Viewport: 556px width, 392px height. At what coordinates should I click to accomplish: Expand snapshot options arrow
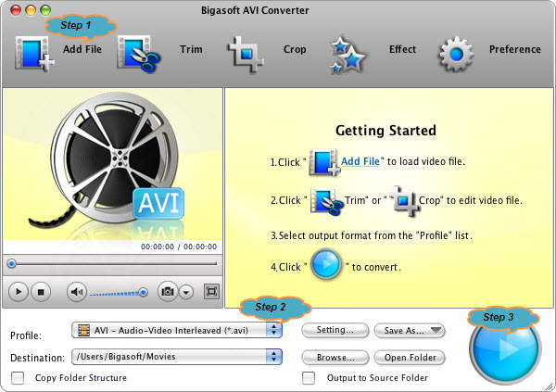point(186,292)
